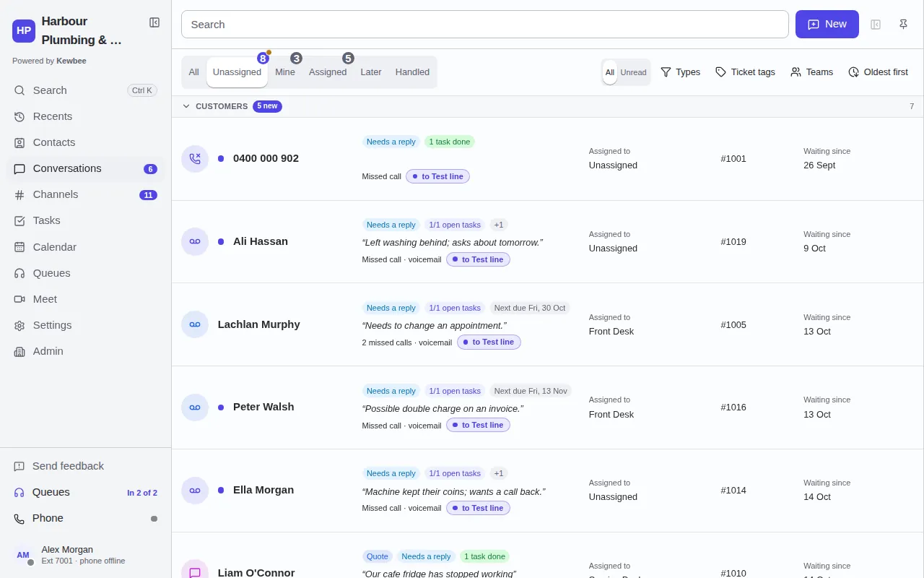
Task: Open the Later tab
Action: tap(371, 72)
